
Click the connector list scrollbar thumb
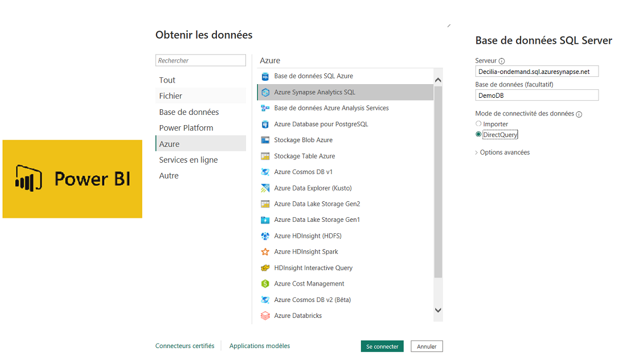tap(439, 181)
